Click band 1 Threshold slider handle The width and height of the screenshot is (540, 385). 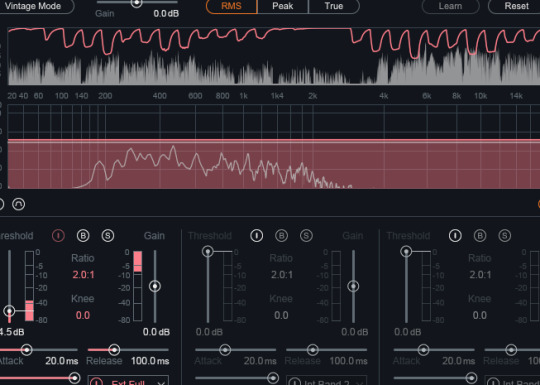click(x=10, y=311)
